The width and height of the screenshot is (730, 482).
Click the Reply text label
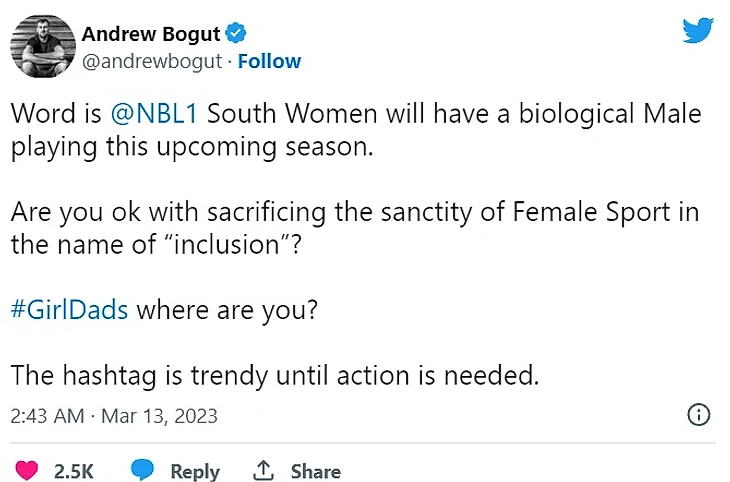194,471
